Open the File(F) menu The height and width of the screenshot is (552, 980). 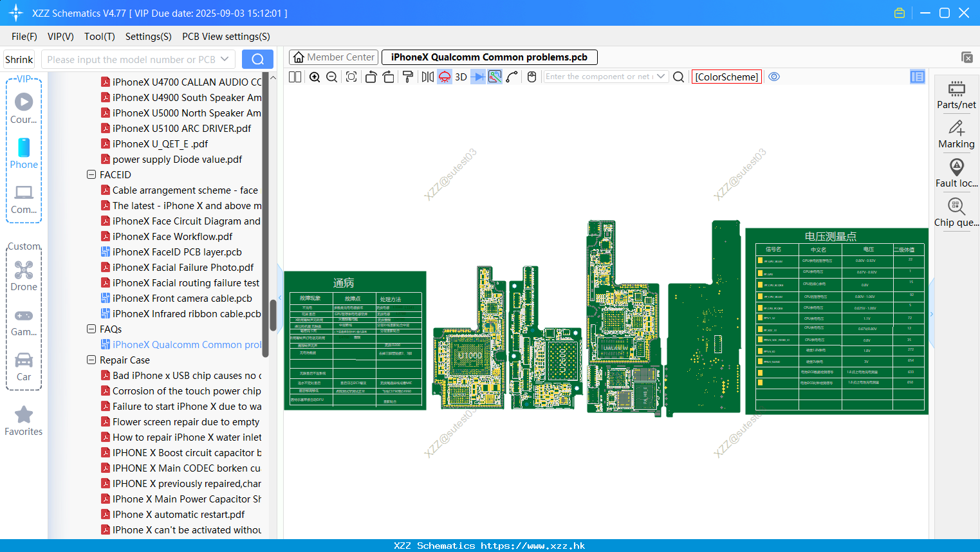pyautogui.click(x=24, y=37)
